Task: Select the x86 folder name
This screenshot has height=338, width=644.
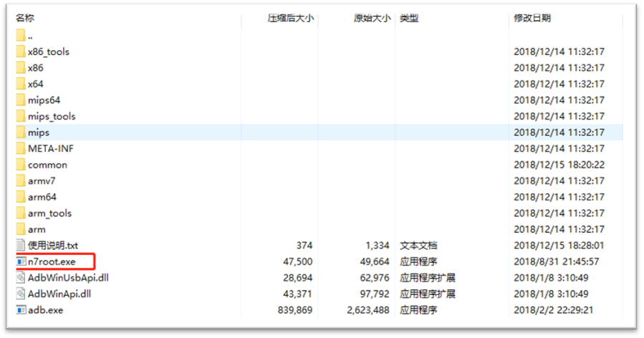Action: pyautogui.click(x=35, y=68)
